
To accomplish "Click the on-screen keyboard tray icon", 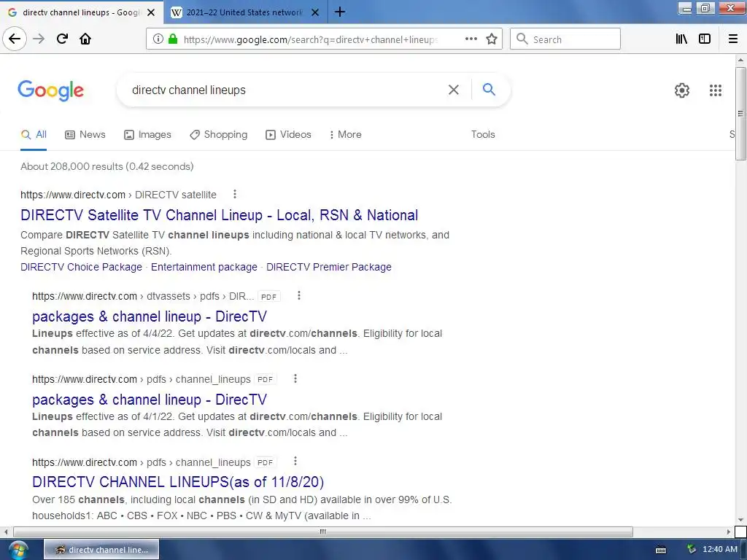I will pyautogui.click(x=661, y=550).
